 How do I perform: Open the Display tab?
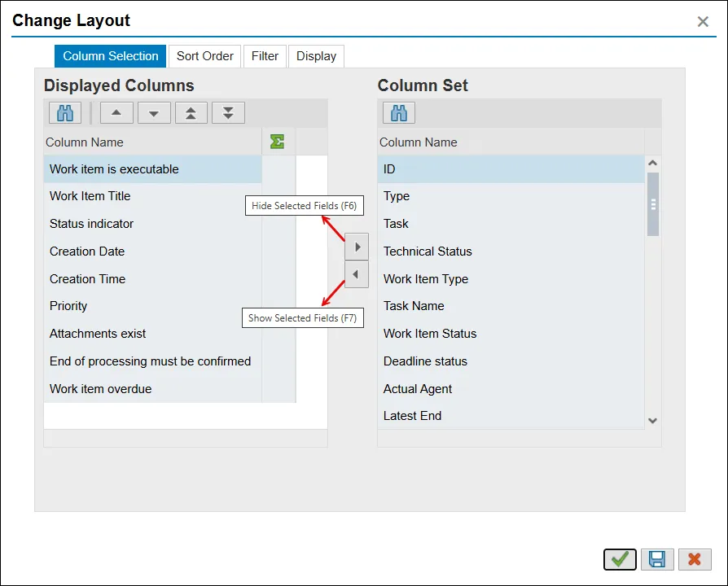(316, 56)
